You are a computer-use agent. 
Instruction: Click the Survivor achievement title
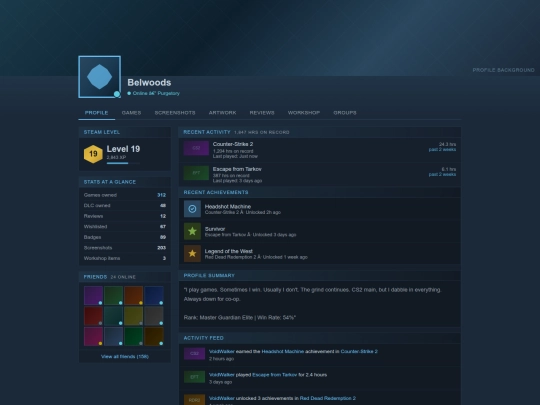215,229
